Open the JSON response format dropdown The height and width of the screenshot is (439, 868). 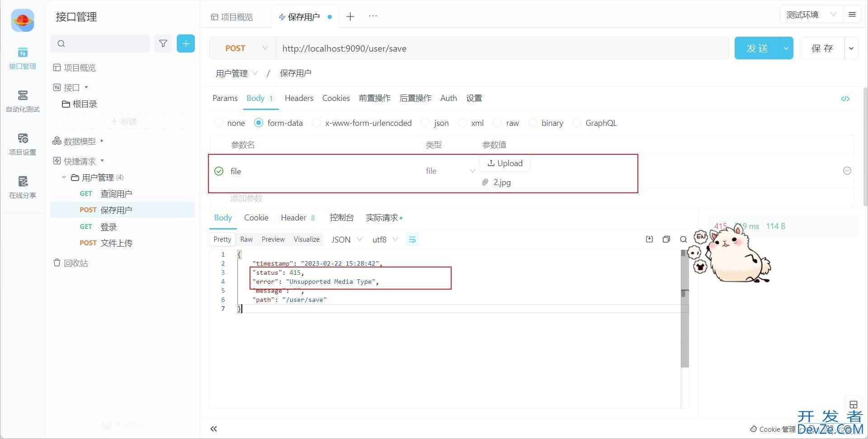(x=346, y=239)
